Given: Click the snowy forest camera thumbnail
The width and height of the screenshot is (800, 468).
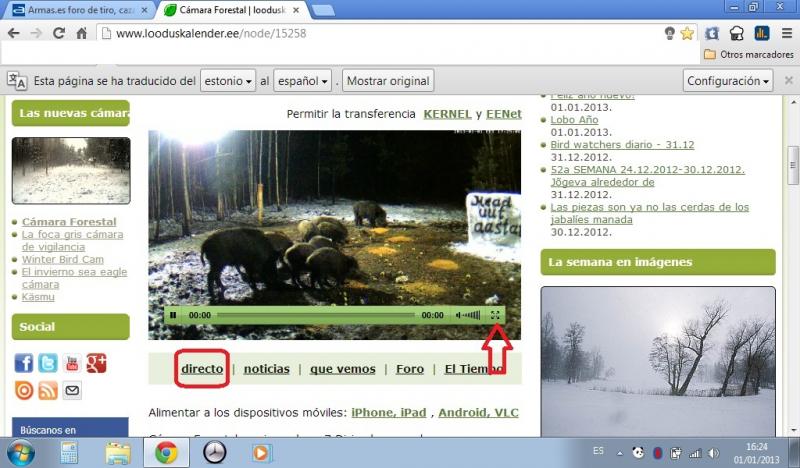Looking at the screenshot, I should coord(71,170).
